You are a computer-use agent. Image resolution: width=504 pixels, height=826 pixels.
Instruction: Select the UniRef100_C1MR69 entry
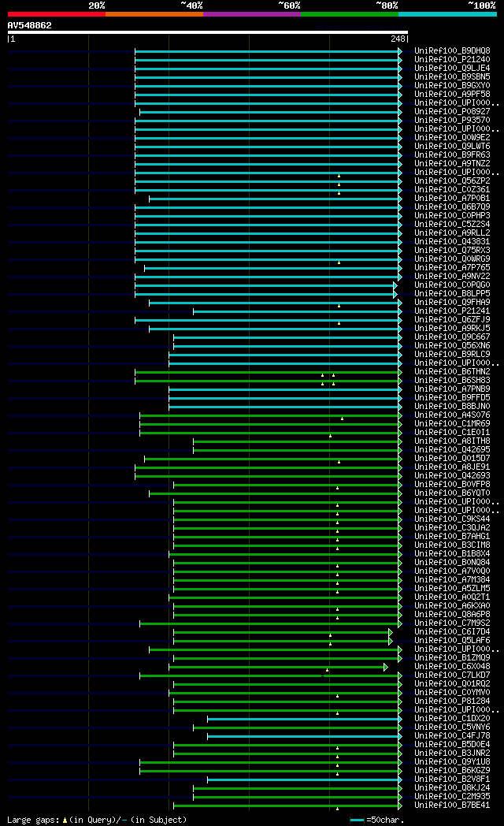pyautogui.click(x=452, y=423)
